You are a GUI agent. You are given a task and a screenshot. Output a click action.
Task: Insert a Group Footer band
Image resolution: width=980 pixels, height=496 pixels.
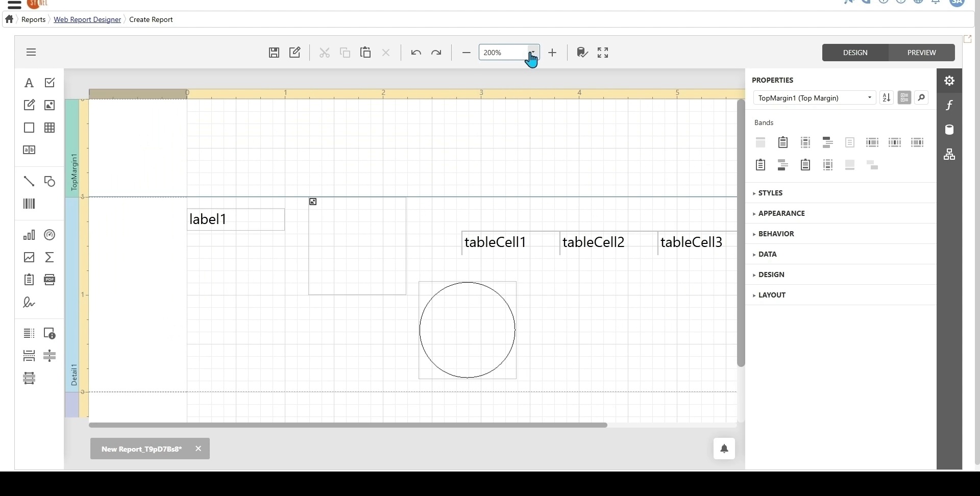pos(783,165)
